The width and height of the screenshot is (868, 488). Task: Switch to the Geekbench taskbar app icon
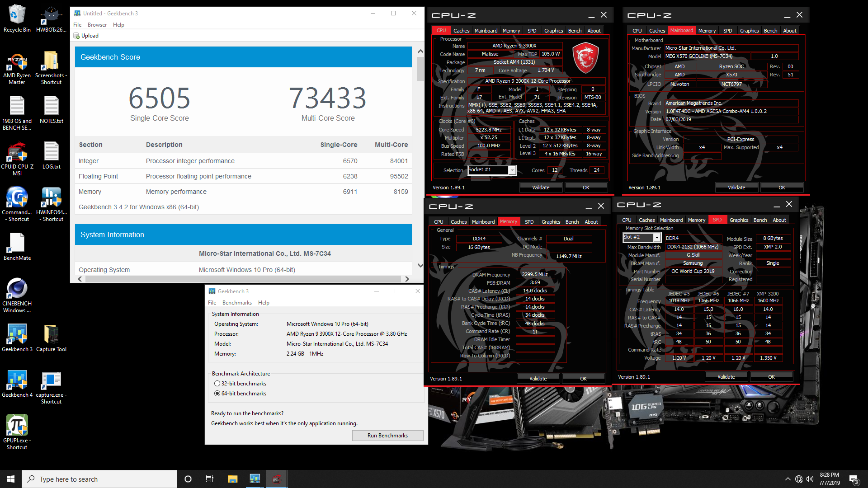[x=255, y=479]
